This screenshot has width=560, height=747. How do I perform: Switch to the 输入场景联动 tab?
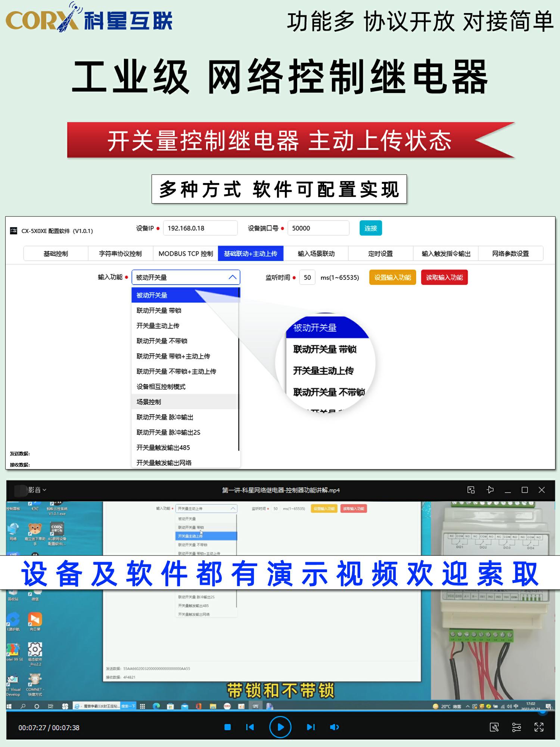click(316, 254)
